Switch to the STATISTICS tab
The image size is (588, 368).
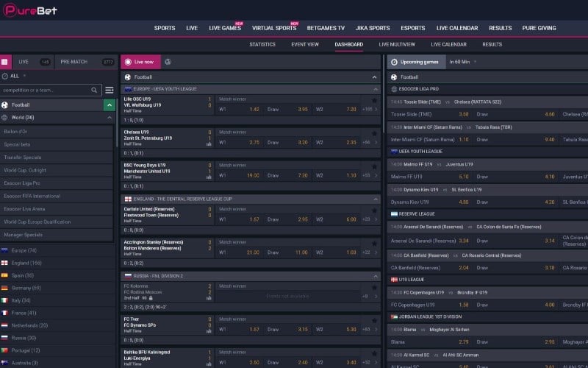[x=262, y=44]
